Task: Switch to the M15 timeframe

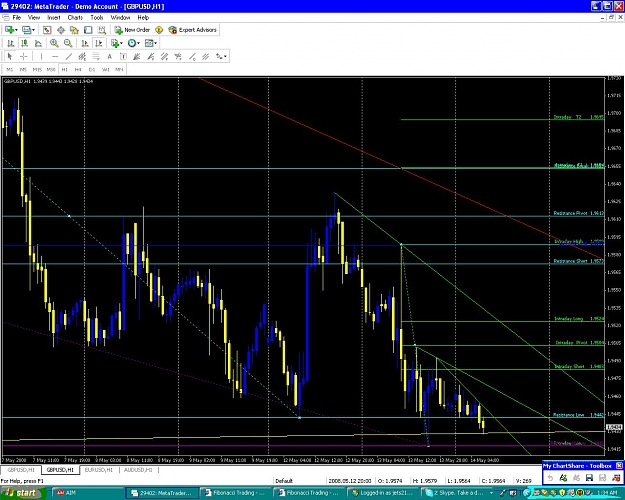Action: pyautogui.click(x=37, y=69)
